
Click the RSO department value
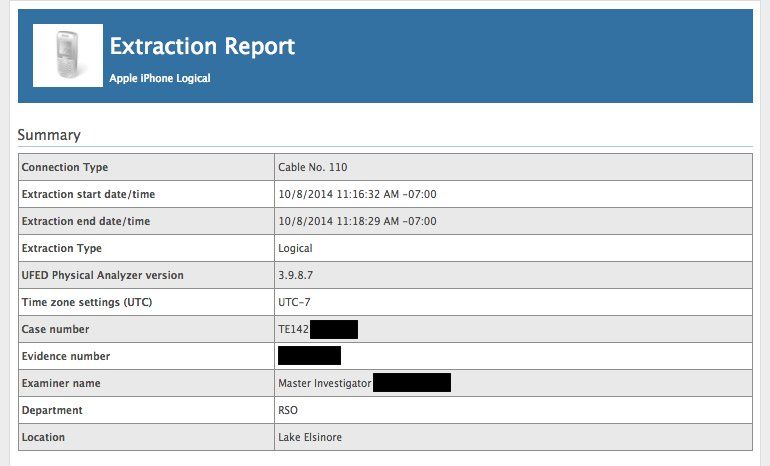click(x=288, y=410)
